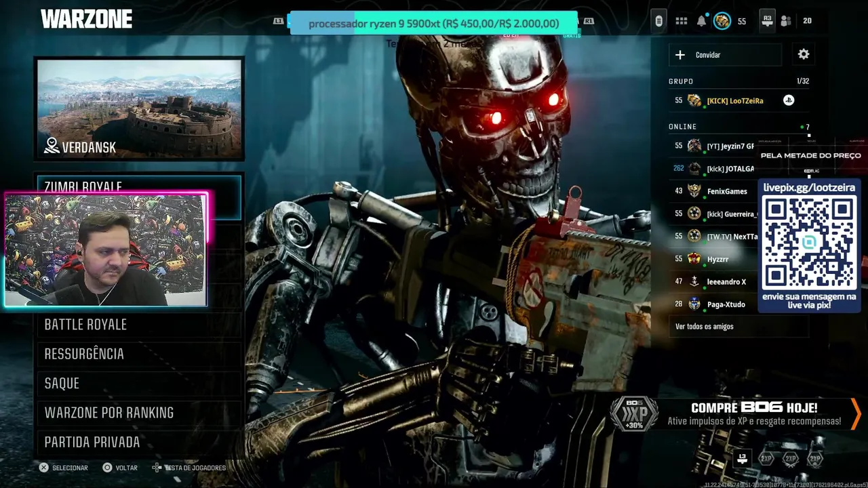Select Battle Royale mode
Image resolution: width=868 pixels, height=488 pixels.
139,325
